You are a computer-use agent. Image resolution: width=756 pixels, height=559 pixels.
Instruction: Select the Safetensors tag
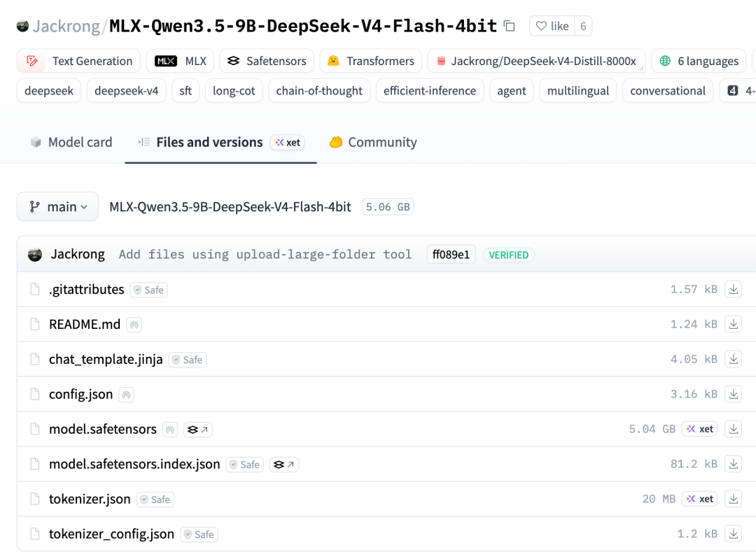pyautogui.click(x=267, y=61)
